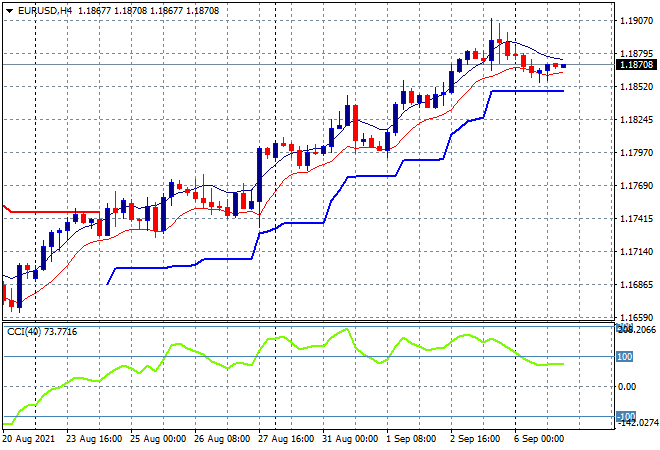Click the CCI 0.00 level label
Screen dimensions: 660x450
[x=627, y=386]
